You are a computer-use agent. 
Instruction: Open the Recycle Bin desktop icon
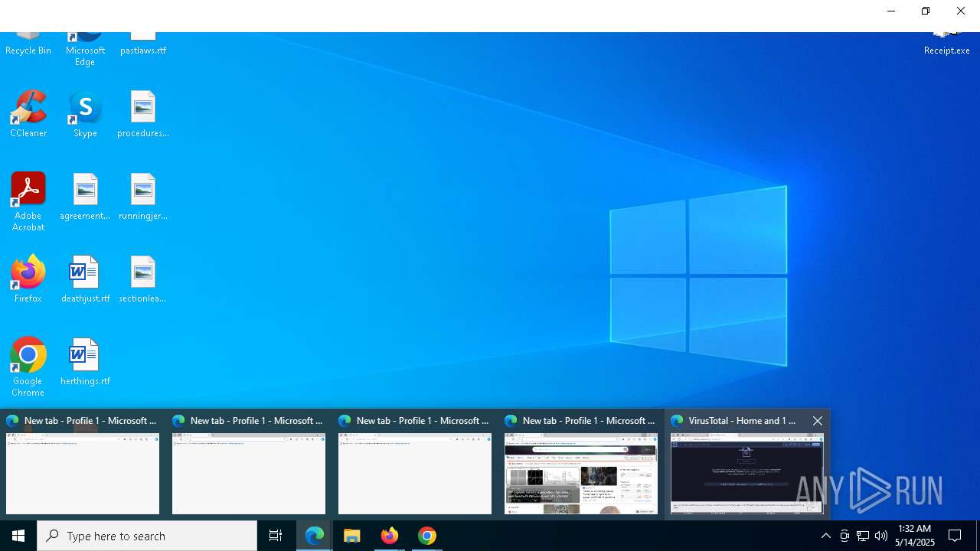coord(28,44)
